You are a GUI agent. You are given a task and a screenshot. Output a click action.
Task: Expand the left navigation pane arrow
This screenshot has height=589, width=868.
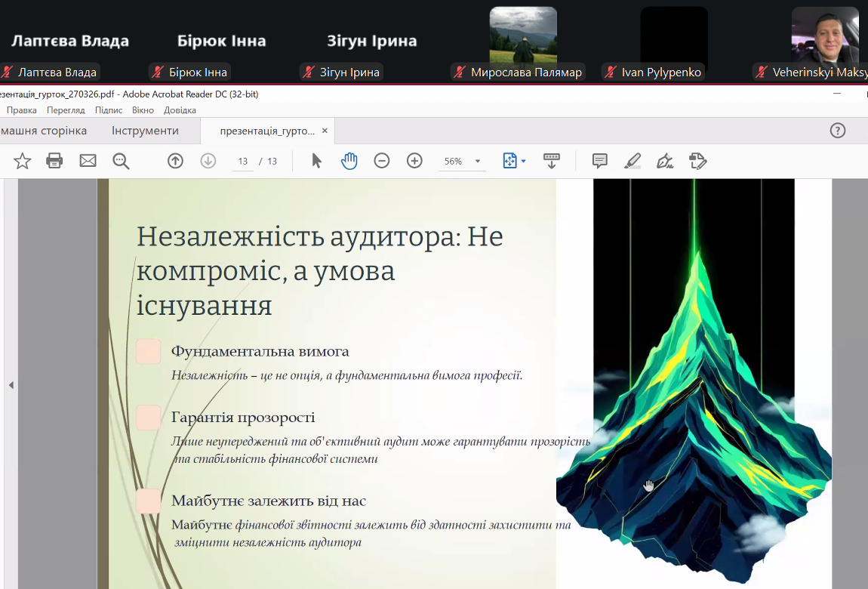11,385
